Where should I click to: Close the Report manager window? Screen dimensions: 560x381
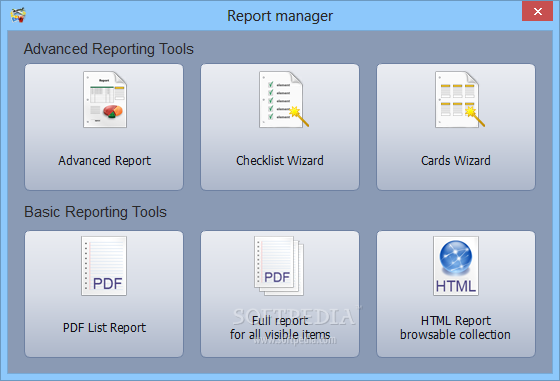pyautogui.click(x=538, y=11)
